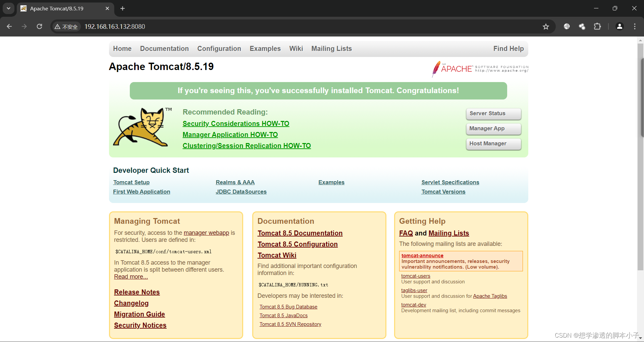
Task: Open the user profile icon
Action: (620, 26)
